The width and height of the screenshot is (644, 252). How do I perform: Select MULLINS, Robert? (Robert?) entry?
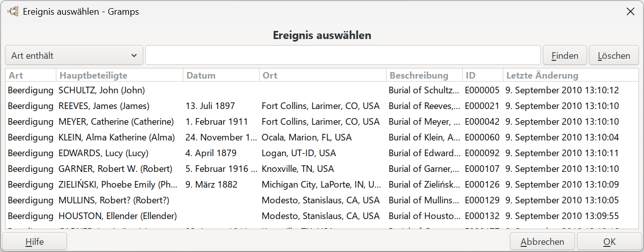322,200
